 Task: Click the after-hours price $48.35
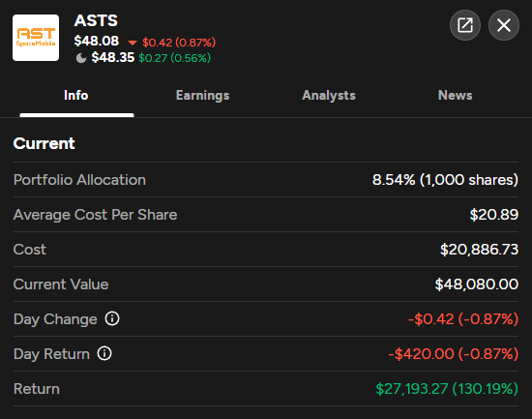point(113,57)
